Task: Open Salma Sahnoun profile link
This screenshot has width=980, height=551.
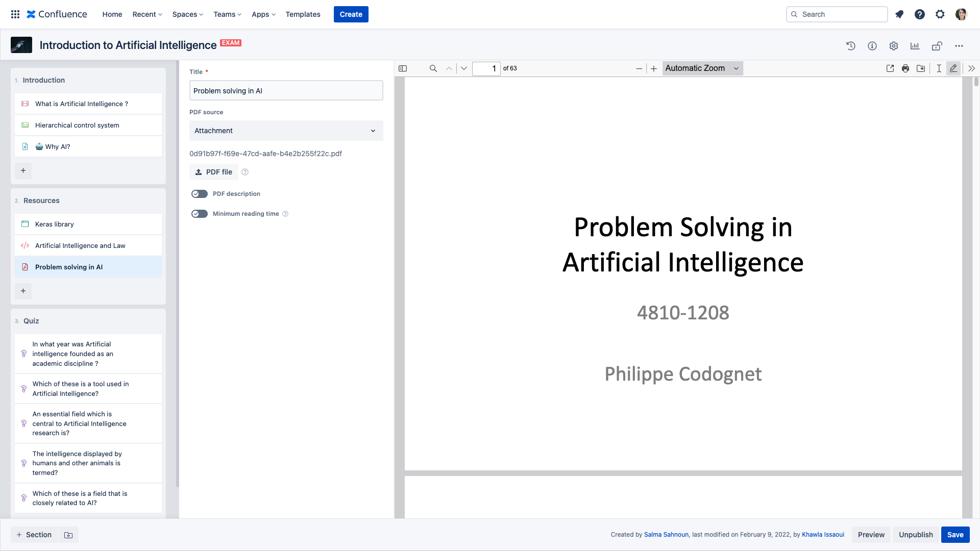Action: (x=666, y=535)
